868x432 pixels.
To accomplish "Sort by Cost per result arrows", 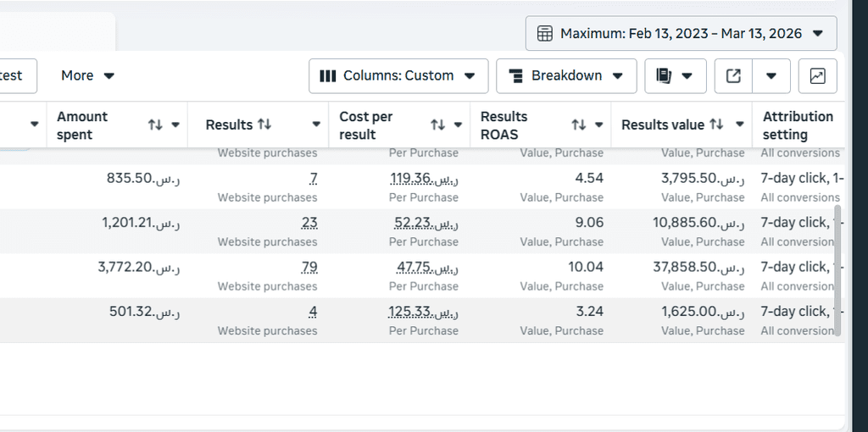I will point(437,125).
